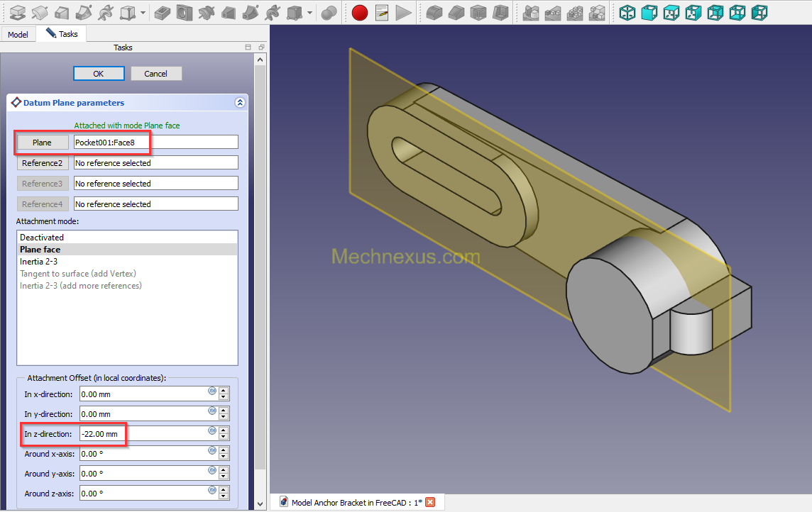The height and width of the screenshot is (512, 812).
Task: Select the Pocket tool icon
Action: [x=163, y=13]
